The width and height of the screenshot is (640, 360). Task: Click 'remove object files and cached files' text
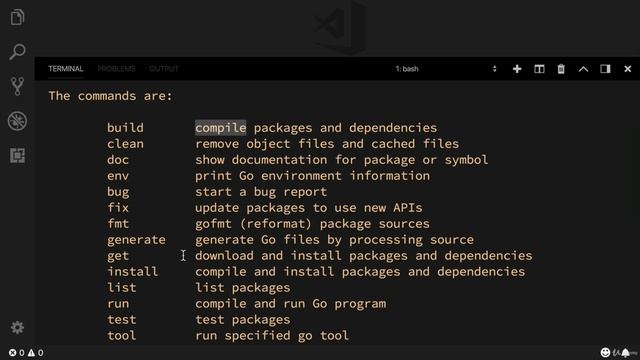[x=327, y=144]
